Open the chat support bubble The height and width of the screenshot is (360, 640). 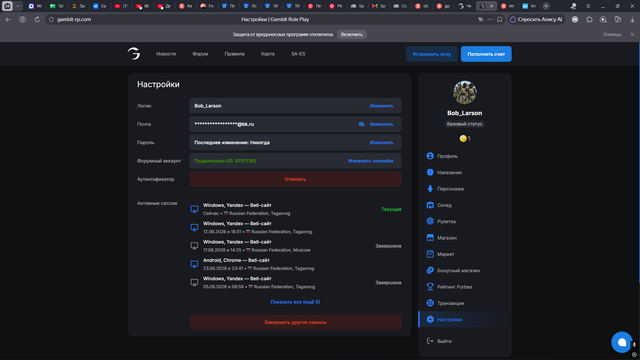tap(621, 342)
